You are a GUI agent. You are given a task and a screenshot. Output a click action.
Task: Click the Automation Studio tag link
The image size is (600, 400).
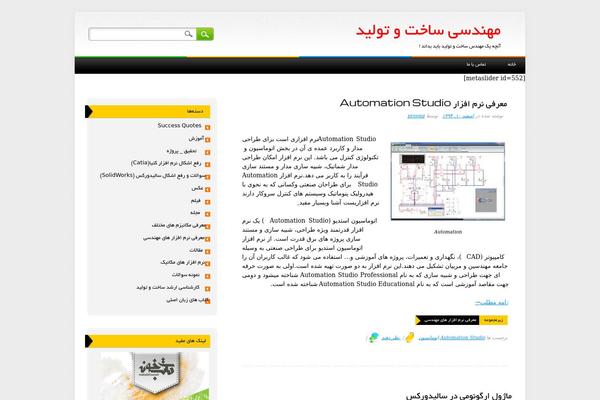463,338
